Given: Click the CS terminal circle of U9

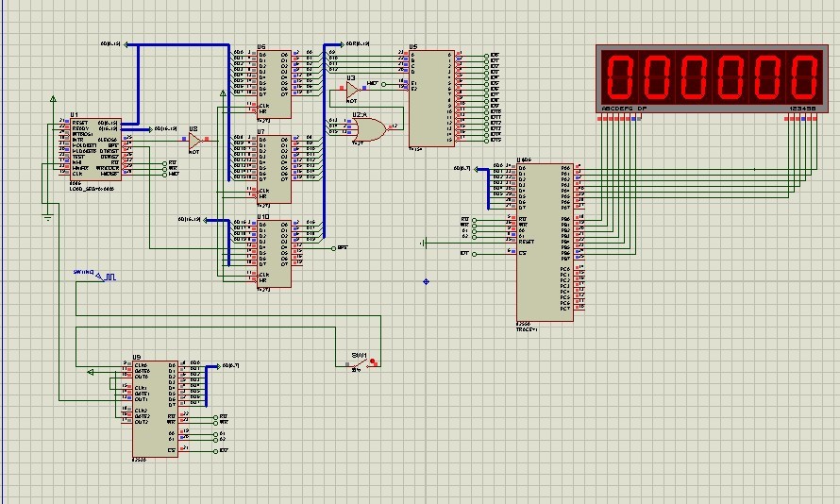Looking at the screenshot, I should pyautogui.click(x=216, y=451).
